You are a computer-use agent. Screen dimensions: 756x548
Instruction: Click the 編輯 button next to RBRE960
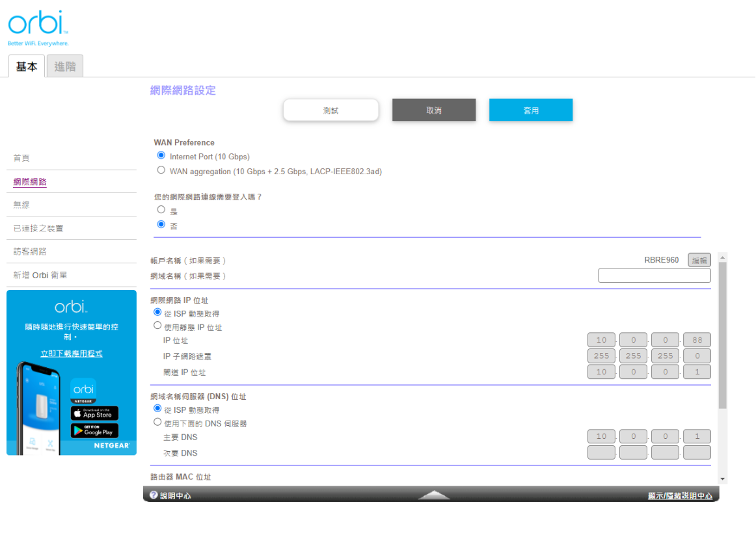(x=699, y=259)
